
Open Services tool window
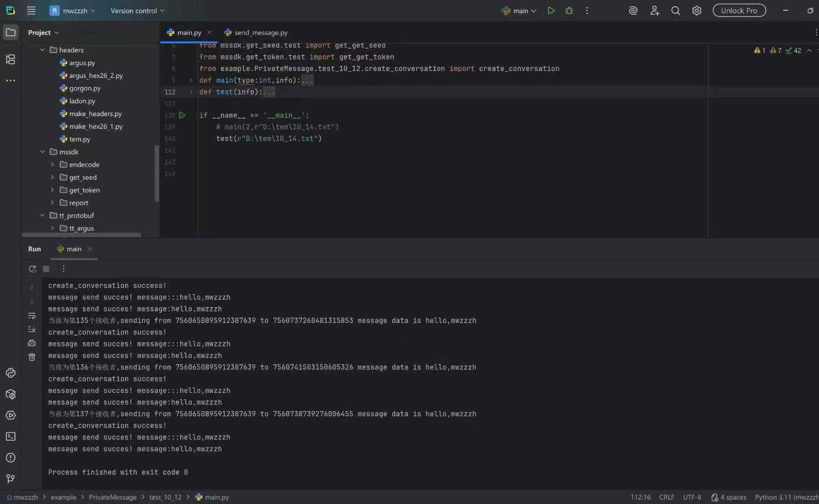pyautogui.click(x=10, y=415)
